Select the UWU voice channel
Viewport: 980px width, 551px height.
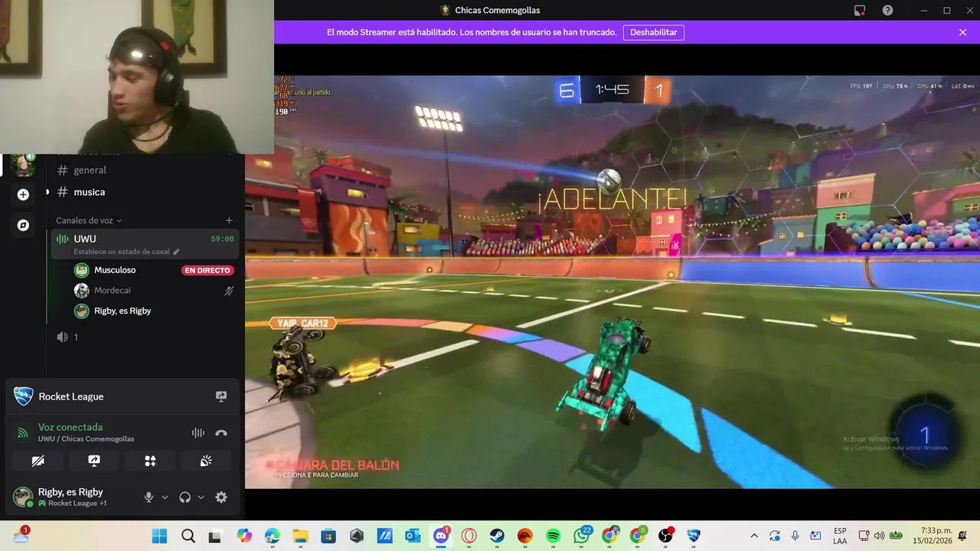coord(145,244)
